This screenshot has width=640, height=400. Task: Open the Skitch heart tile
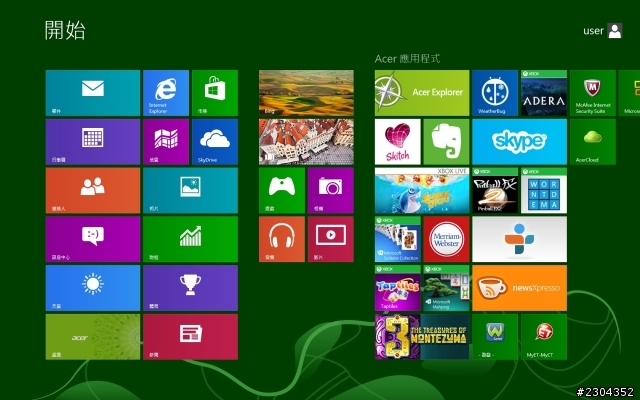[398, 142]
